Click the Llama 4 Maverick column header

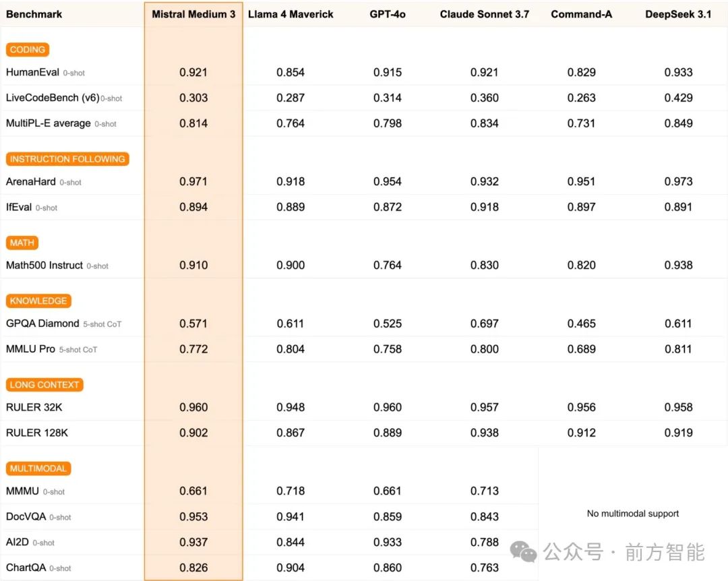click(291, 14)
